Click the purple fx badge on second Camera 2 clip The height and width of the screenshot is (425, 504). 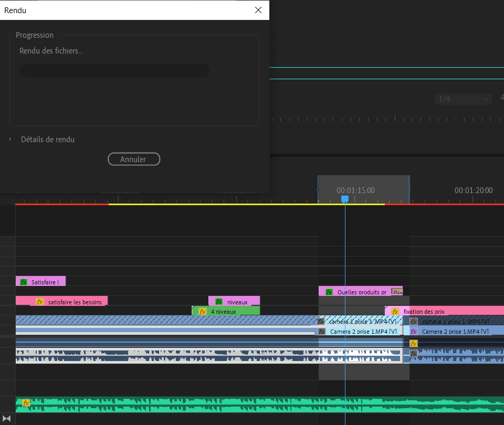tap(414, 331)
